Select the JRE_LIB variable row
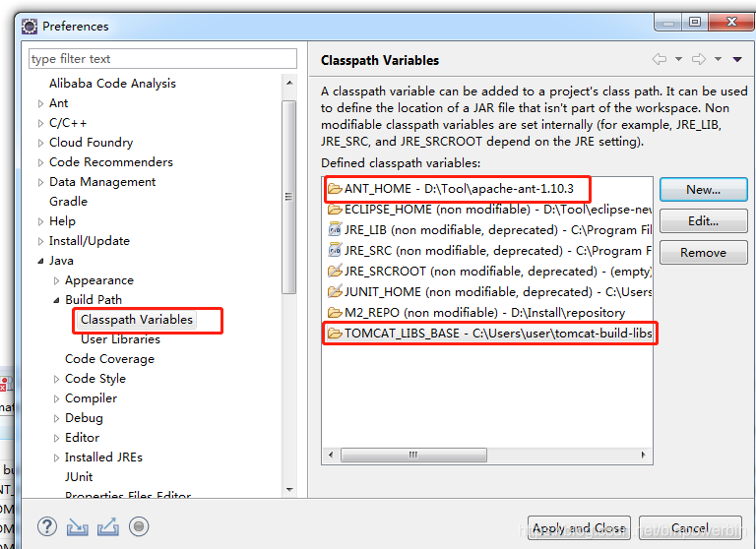The width and height of the screenshot is (756, 549). click(487, 230)
